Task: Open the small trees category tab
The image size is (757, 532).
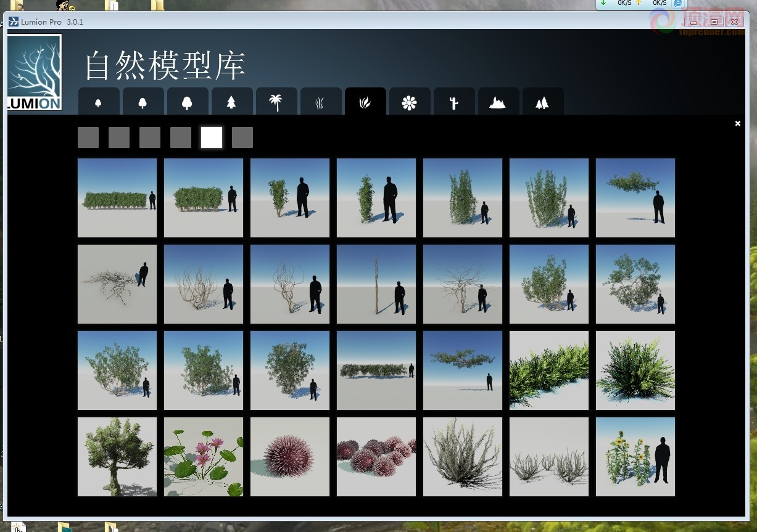Action: click(99, 102)
